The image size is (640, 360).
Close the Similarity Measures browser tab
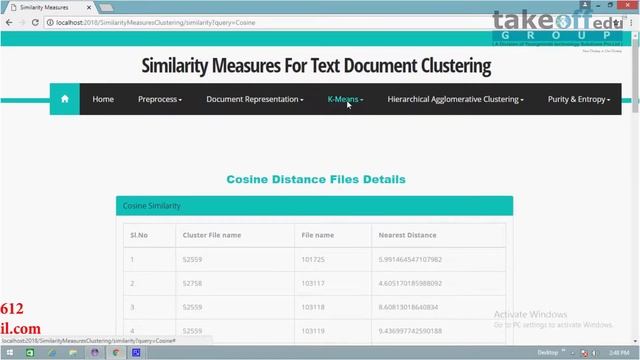(x=89, y=7)
